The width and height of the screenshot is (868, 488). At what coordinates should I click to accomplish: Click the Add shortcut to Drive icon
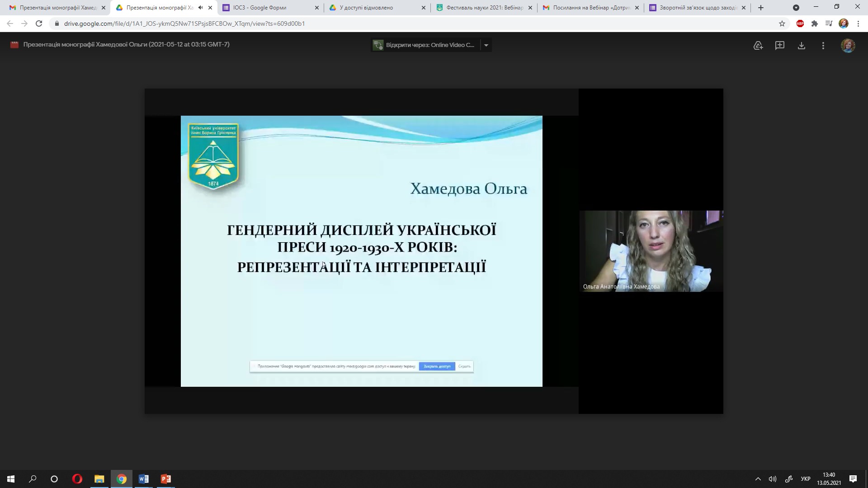point(758,45)
